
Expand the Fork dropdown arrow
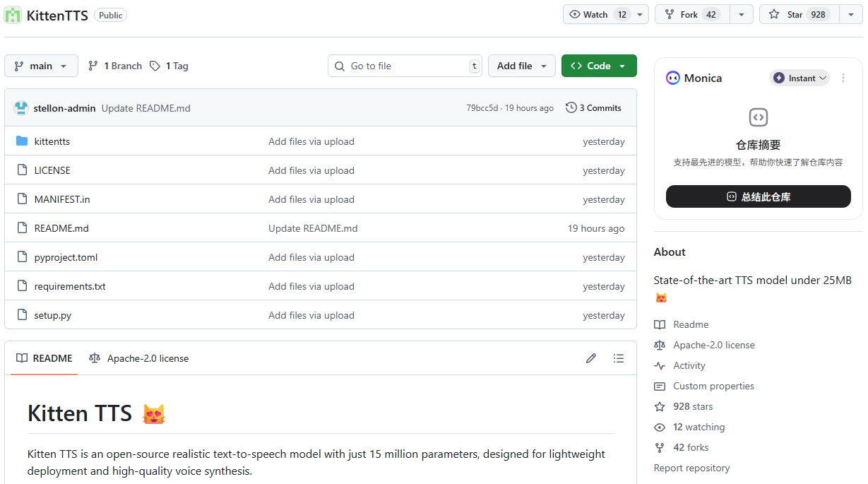742,14
